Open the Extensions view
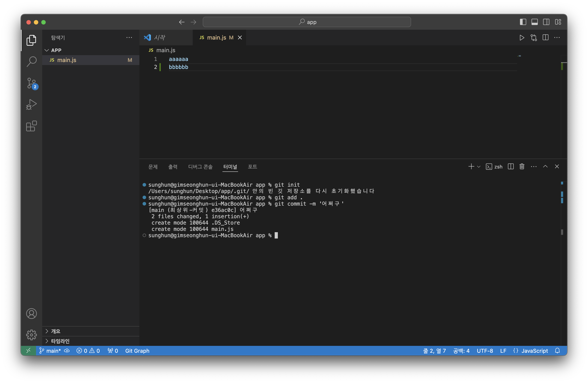 pyautogui.click(x=31, y=126)
